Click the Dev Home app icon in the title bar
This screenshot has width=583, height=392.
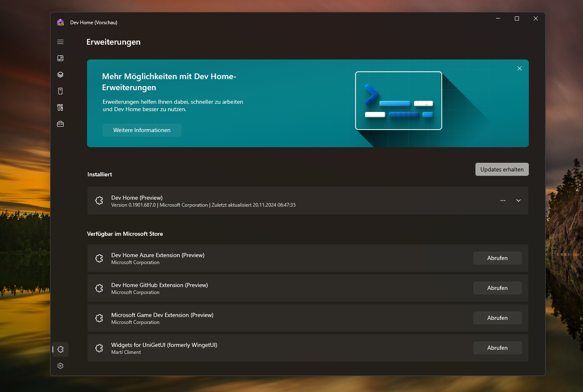(60, 22)
